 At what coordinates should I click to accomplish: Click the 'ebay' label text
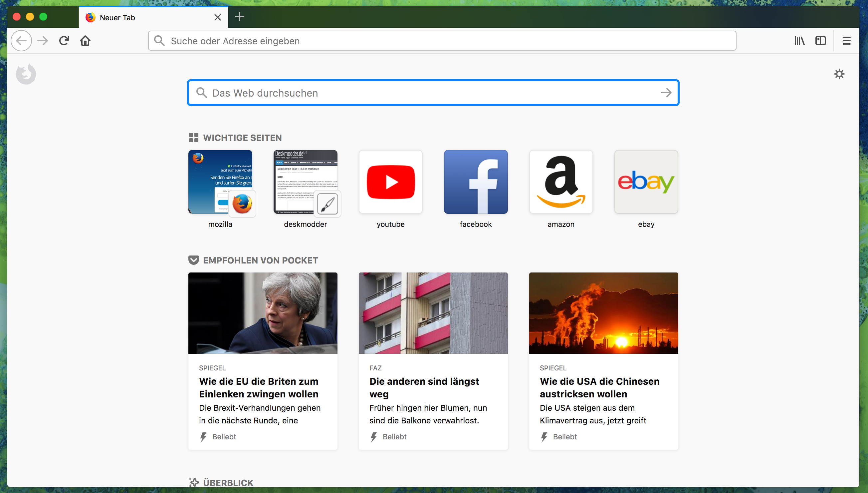[646, 224]
